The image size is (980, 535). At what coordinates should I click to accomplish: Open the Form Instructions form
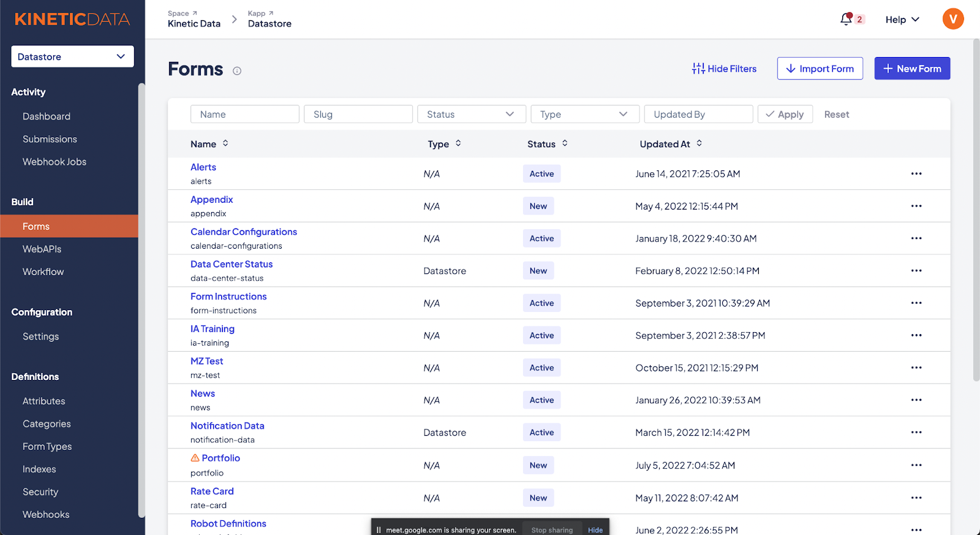228,296
